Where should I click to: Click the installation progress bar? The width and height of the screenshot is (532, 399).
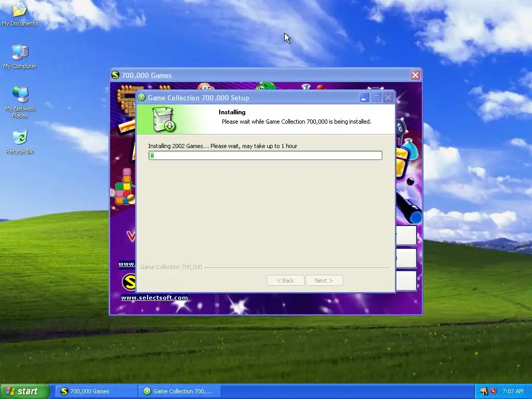tap(265, 155)
